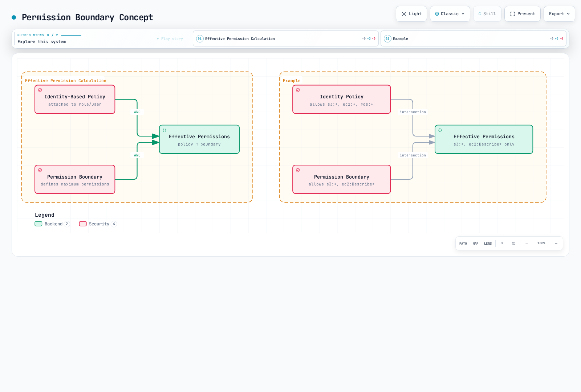
Task: Select the left Permission Boundary node
Action: (x=75, y=179)
